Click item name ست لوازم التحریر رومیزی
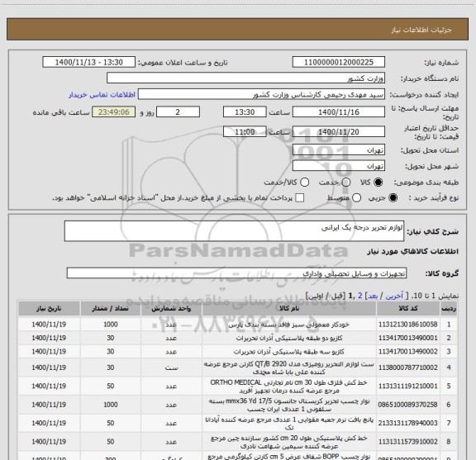The height and width of the screenshot is (460, 476). [x=289, y=368]
